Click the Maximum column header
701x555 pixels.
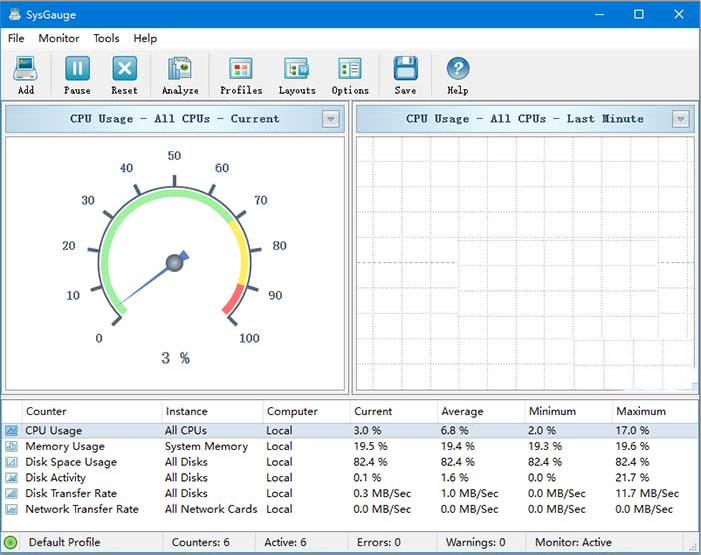(x=641, y=411)
